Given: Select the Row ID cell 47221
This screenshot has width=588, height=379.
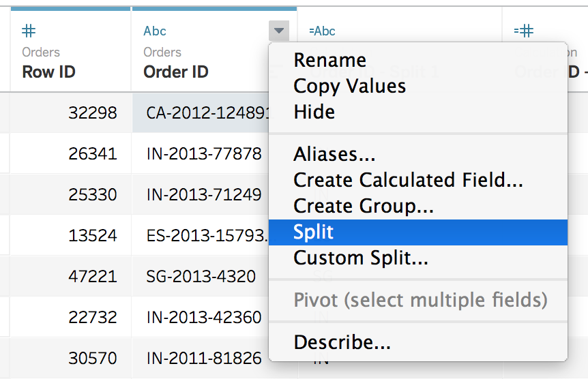Looking at the screenshot, I should pos(93,276).
